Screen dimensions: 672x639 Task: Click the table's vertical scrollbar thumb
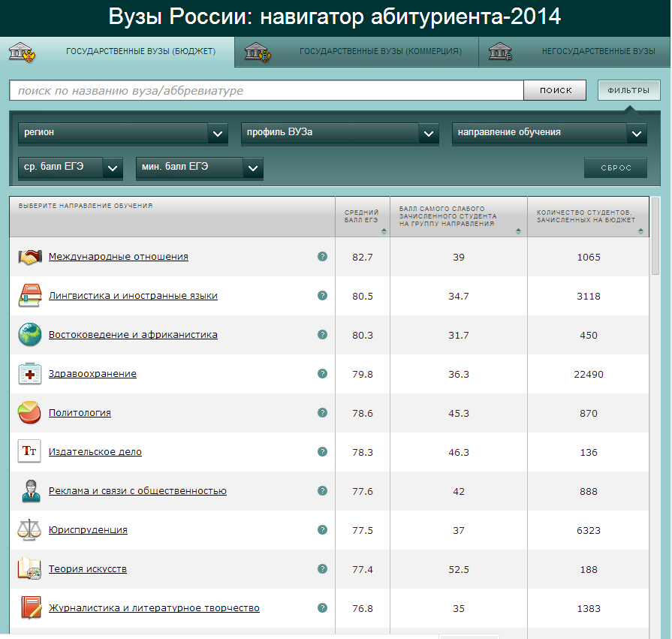tap(655, 236)
